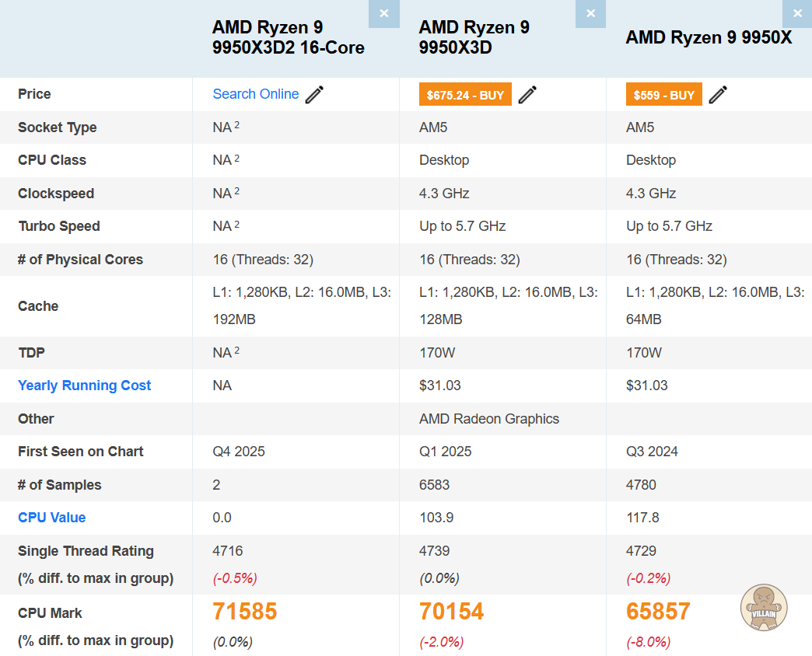The width and height of the screenshot is (812, 656).
Task: Select the AMD Ryzen 9 9950X3D heading
Action: pyautogui.click(x=474, y=37)
